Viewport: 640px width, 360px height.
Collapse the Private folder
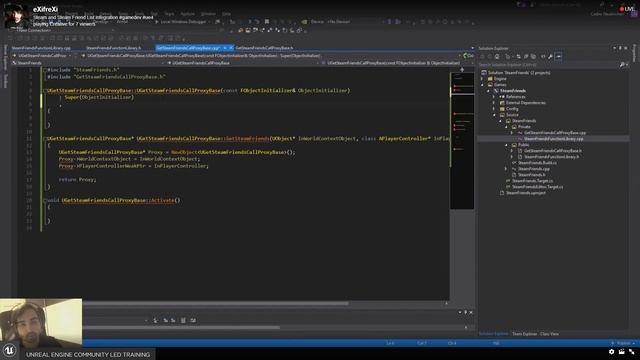pos(507,127)
